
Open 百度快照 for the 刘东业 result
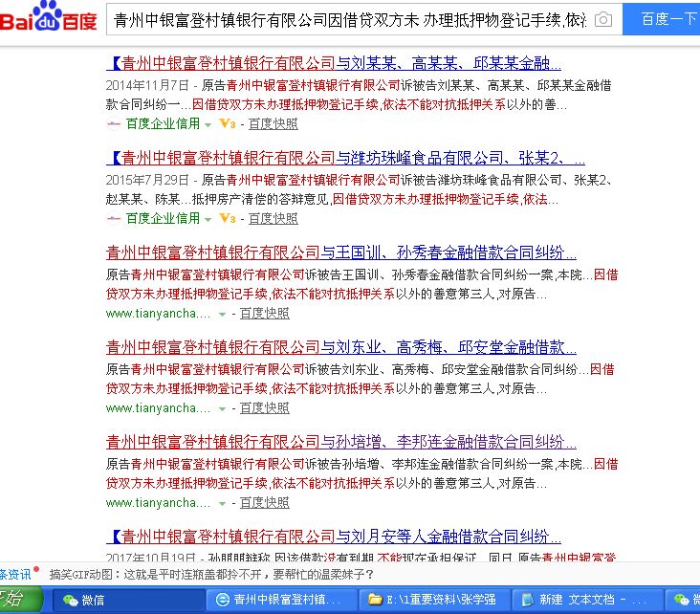click(x=264, y=408)
